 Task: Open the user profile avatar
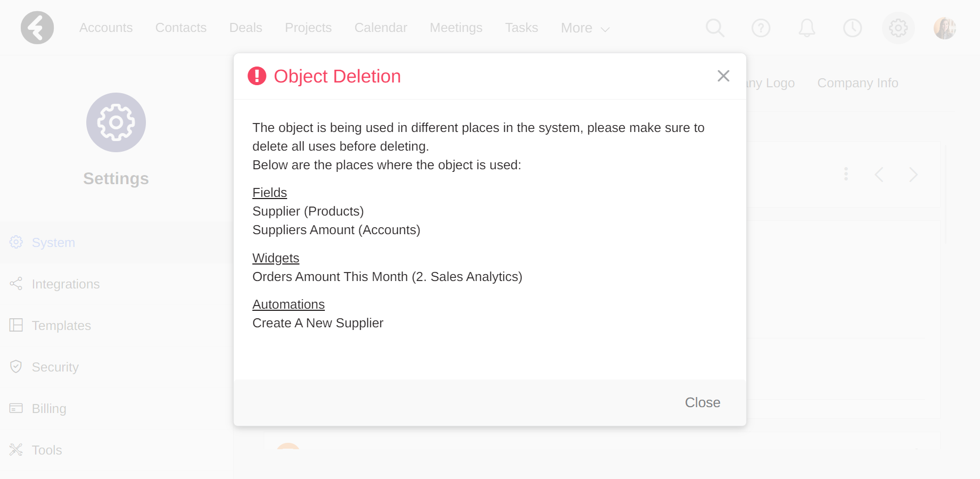tap(945, 28)
